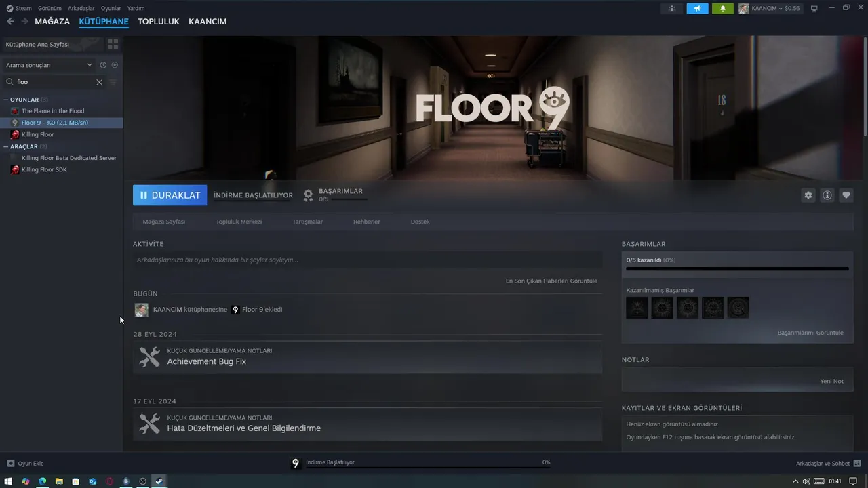Open the Oyunlar menu
The width and height of the screenshot is (868, 488).
click(111, 8)
